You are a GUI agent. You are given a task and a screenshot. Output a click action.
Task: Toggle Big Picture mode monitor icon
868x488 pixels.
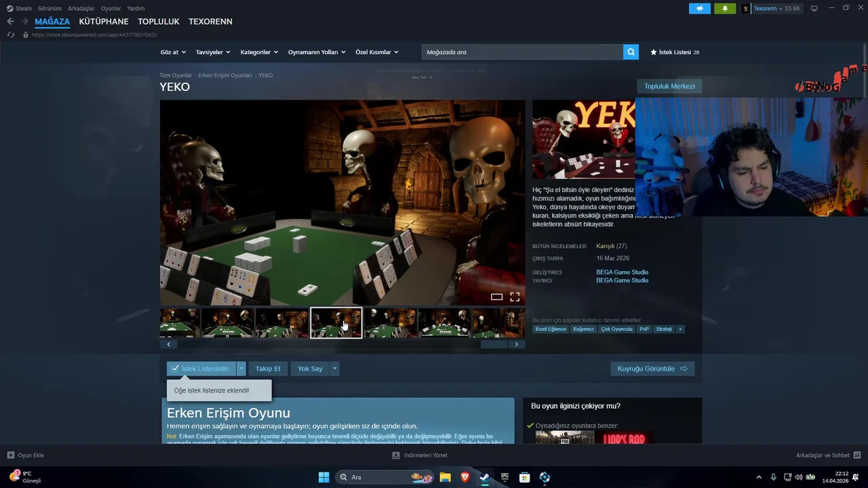[814, 8]
